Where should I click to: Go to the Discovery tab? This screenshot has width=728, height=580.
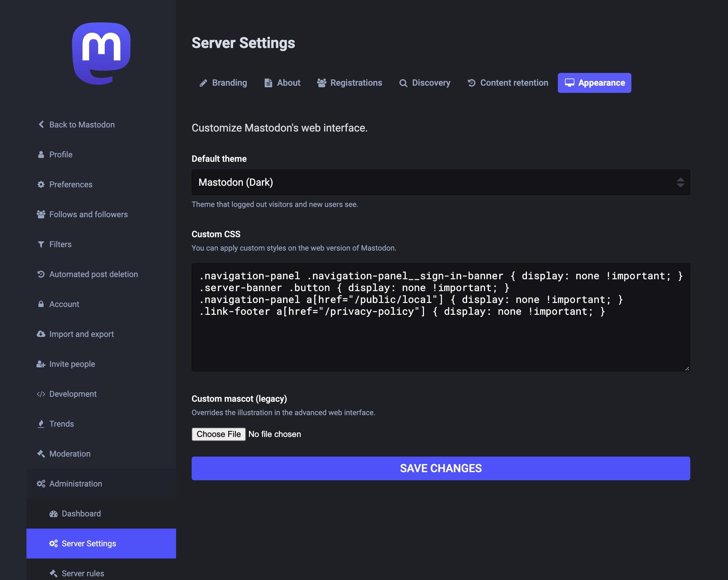[425, 83]
